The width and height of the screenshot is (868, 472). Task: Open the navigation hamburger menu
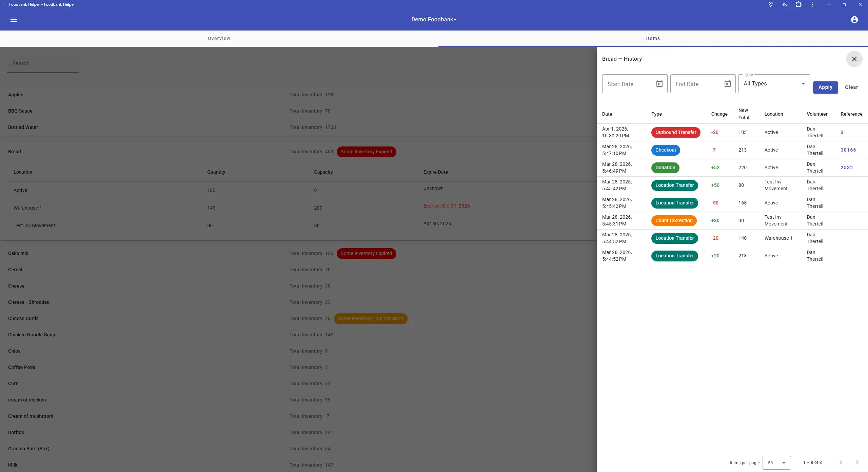[14, 19]
